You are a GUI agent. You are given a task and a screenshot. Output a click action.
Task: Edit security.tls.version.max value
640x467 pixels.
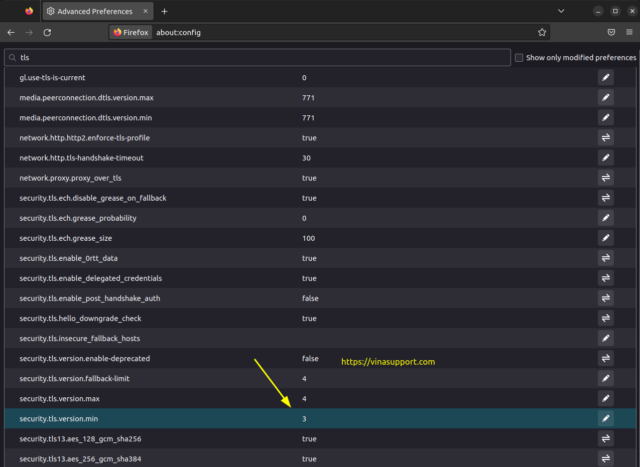tap(606, 398)
